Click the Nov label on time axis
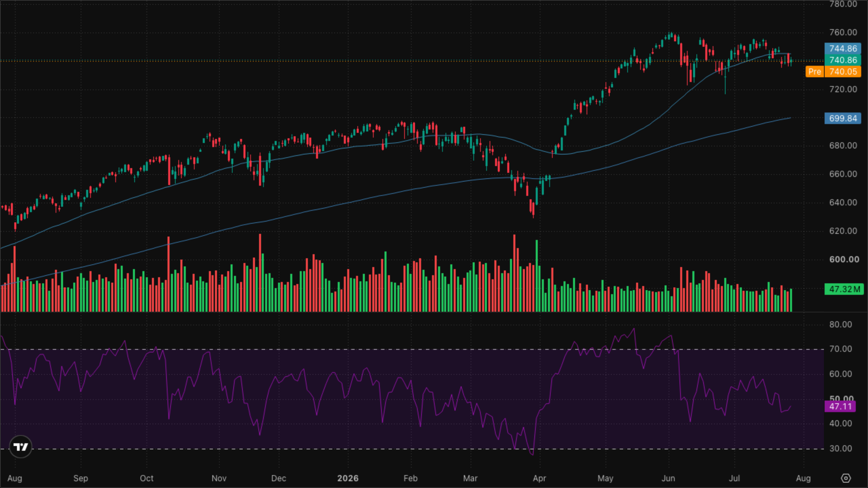 point(219,478)
